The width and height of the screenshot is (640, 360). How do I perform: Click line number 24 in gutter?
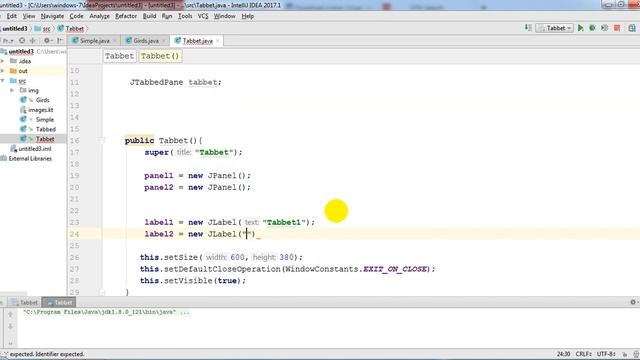pos(74,234)
